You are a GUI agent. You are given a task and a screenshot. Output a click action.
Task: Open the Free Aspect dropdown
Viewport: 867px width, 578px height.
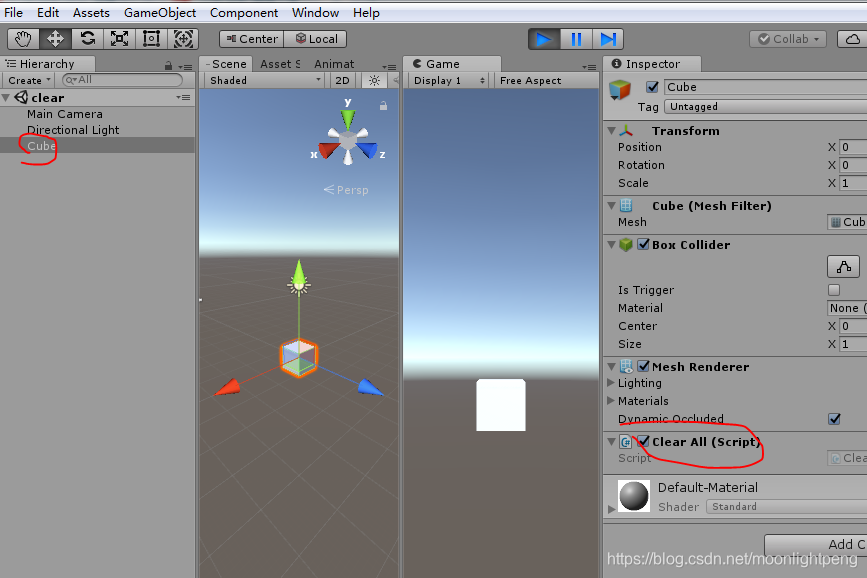(x=546, y=81)
